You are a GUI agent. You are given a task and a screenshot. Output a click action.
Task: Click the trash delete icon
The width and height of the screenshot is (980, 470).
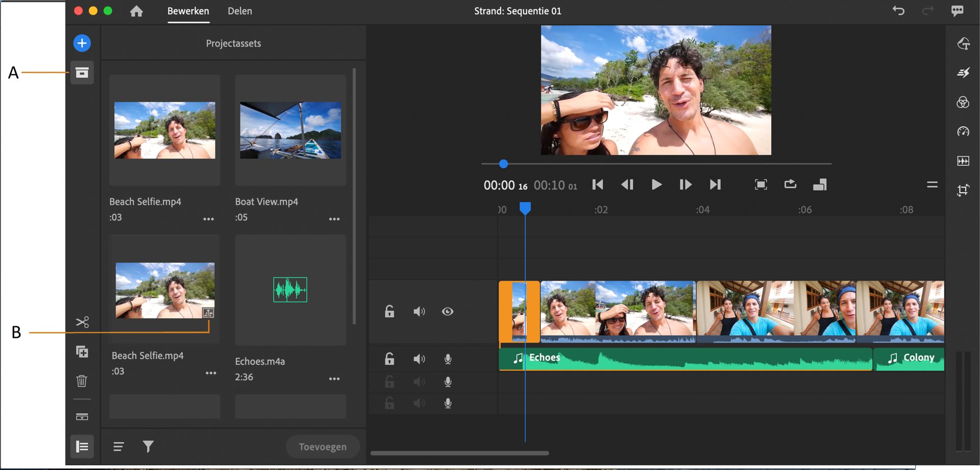click(x=82, y=381)
